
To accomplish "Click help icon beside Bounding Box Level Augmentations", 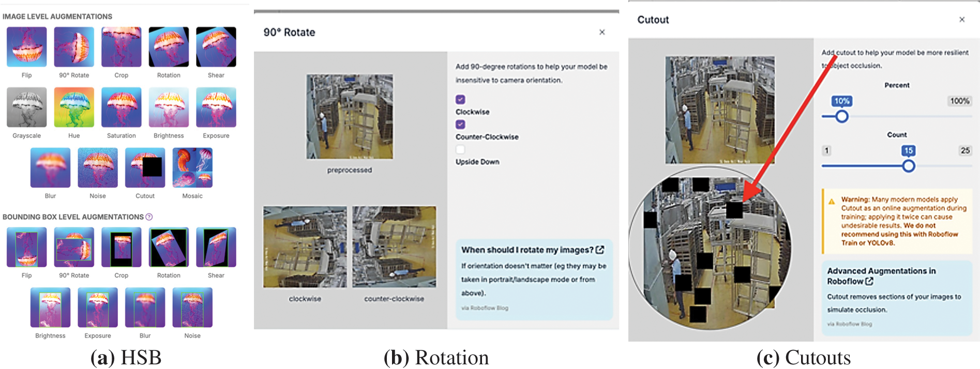I will (x=149, y=217).
